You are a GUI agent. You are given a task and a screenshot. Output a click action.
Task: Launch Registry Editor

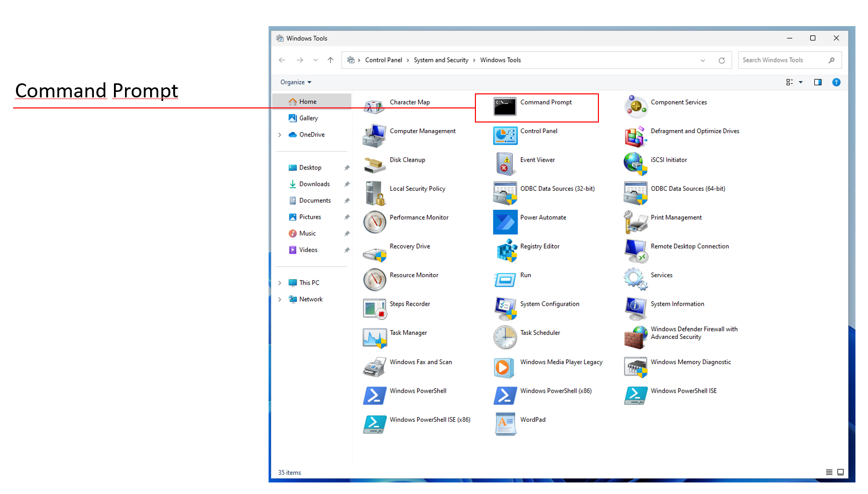click(540, 246)
